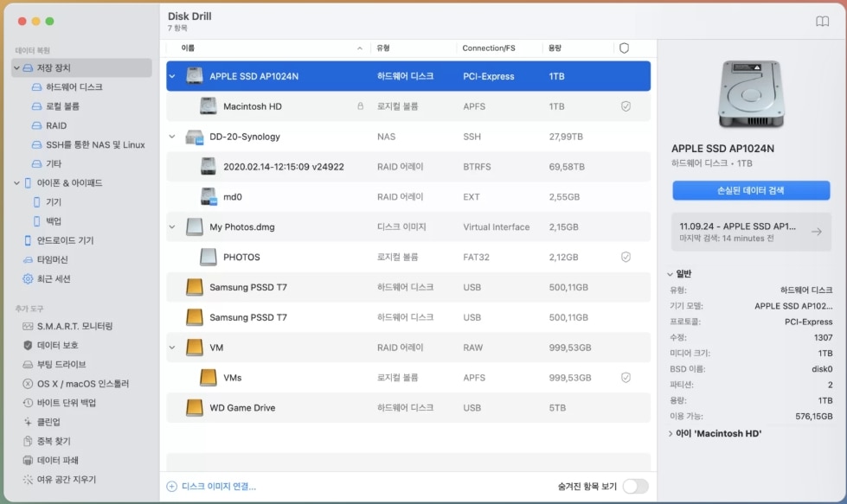Click the VM RAID drive icon
847x504 pixels.
[195, 348]
